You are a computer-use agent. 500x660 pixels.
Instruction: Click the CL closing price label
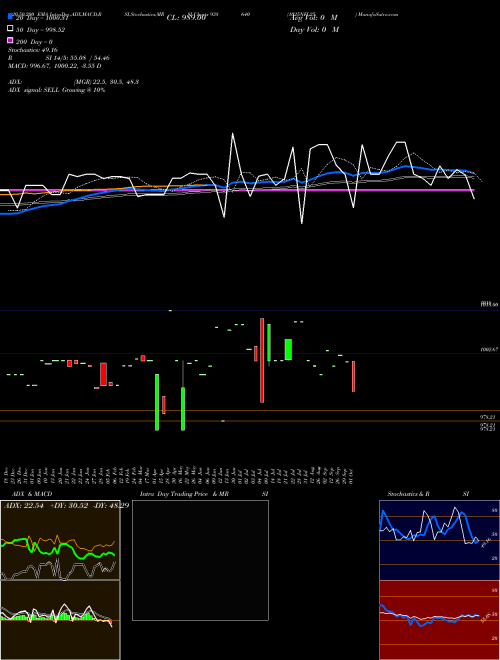[186, 18]
